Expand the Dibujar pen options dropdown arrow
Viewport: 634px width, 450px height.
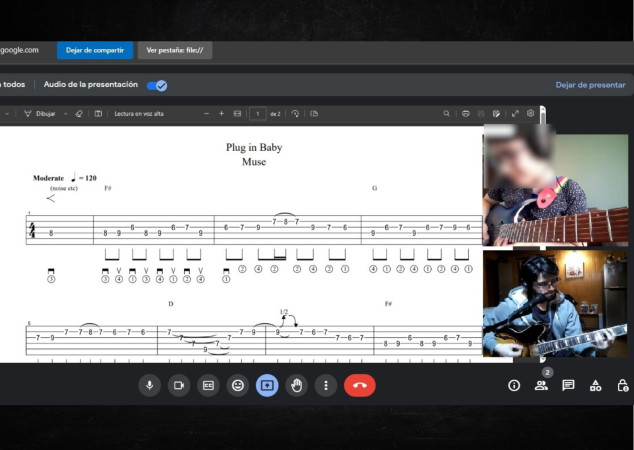pyautogui.click(x=66, y=114)
